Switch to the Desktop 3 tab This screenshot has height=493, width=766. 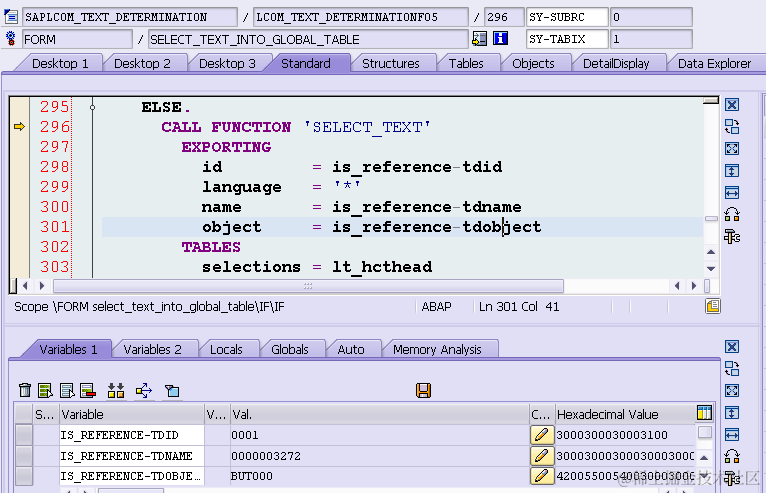(x=227, y=64)
